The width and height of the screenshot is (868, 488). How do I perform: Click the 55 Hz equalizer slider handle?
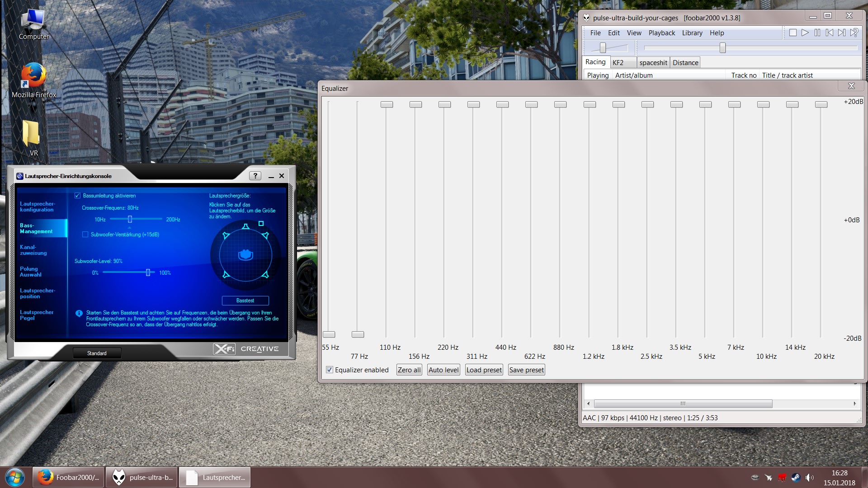(329, 334)
